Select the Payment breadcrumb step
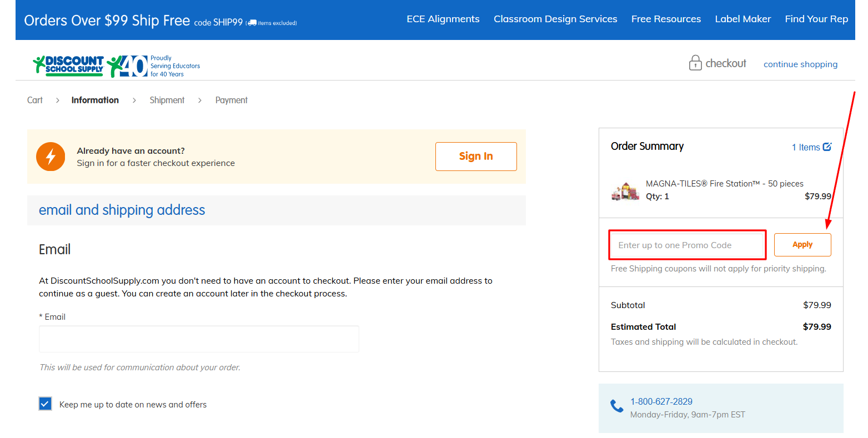 coord(232,100)
